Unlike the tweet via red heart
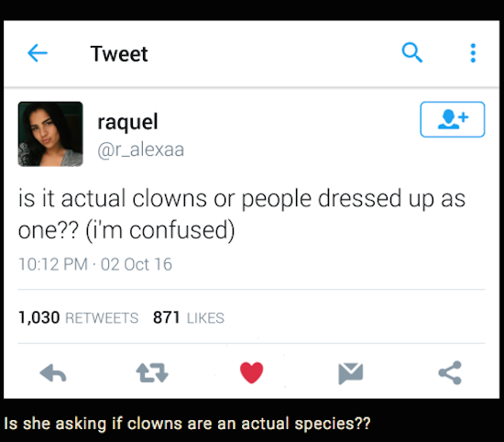 251,372
